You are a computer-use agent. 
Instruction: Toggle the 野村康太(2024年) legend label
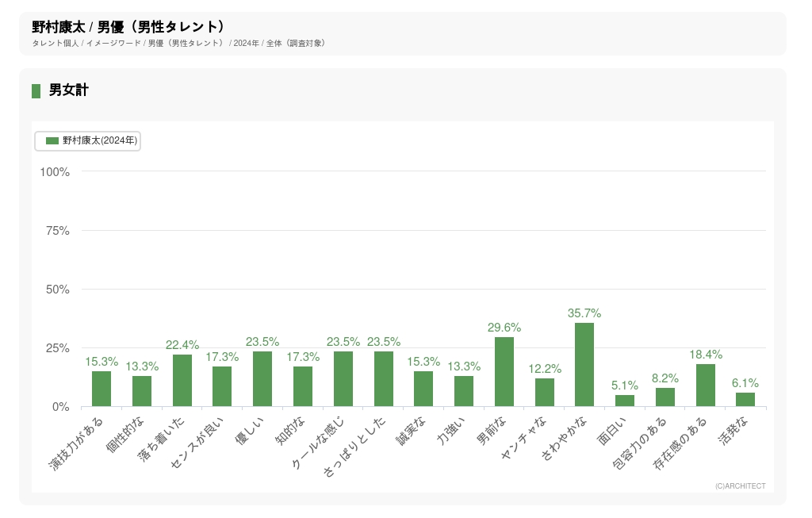coord(100,140)
